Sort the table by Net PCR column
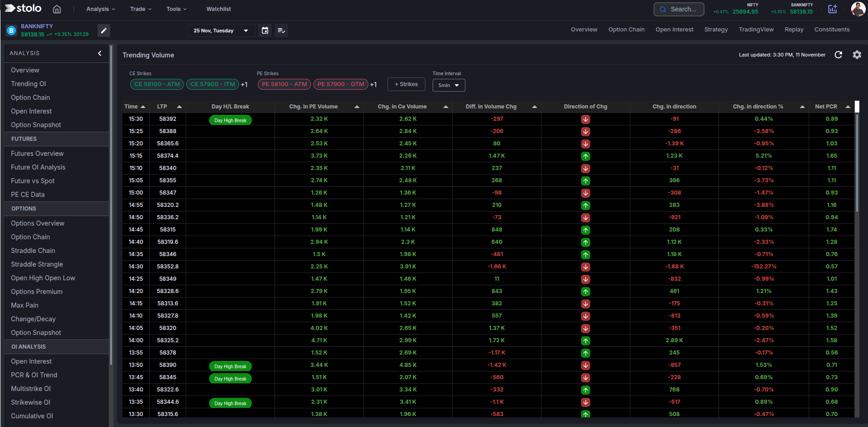Image resolution: width=868 pixels, height=427 pixels. (847, 106)
